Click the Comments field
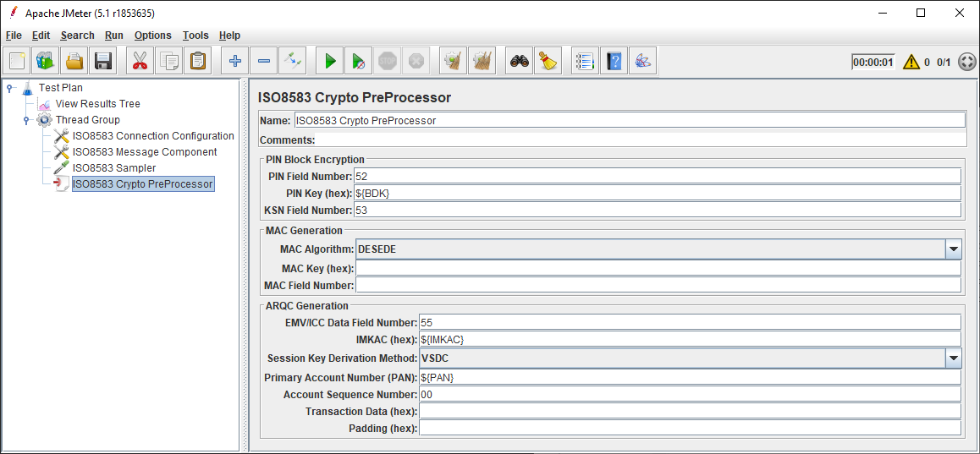Screen dimensions: 980x454 pyautogui.click(x=640, y=139)
